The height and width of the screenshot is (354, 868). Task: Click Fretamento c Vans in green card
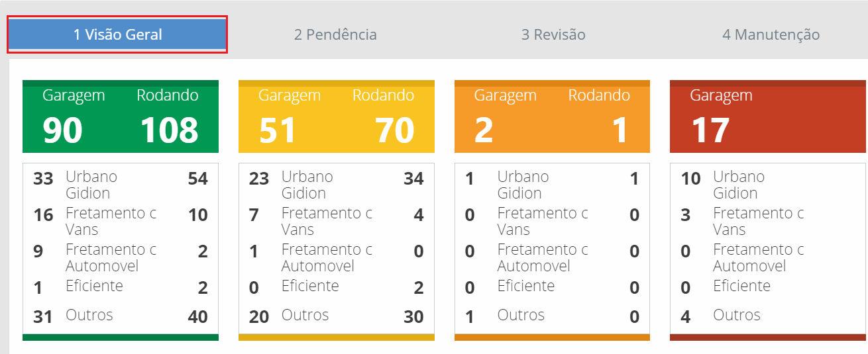(111, 222)
